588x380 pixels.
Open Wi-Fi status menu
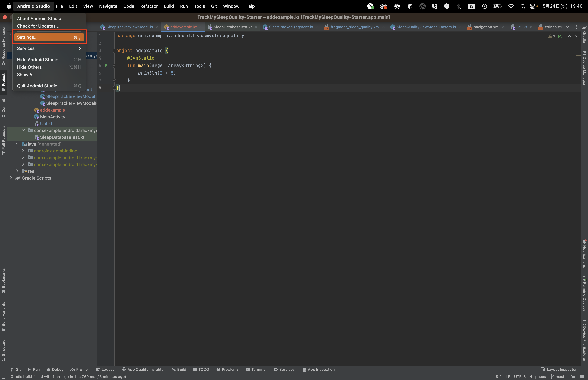click(511, 6)
